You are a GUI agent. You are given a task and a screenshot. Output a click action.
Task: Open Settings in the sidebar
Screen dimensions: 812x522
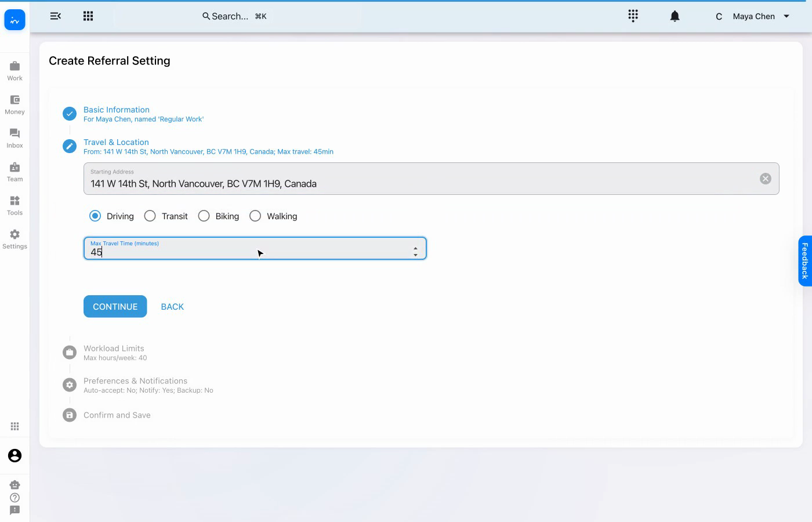pyautogui.click(x=15, y=240)
